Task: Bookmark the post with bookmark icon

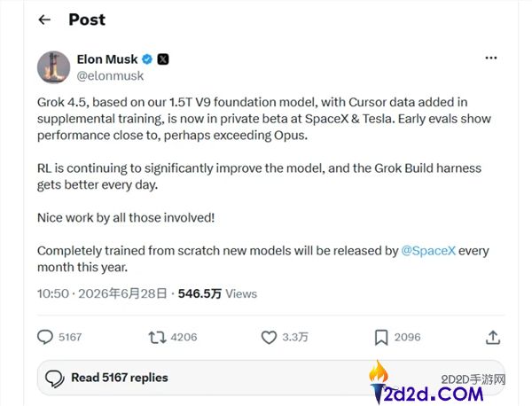Action: point(381,338)
